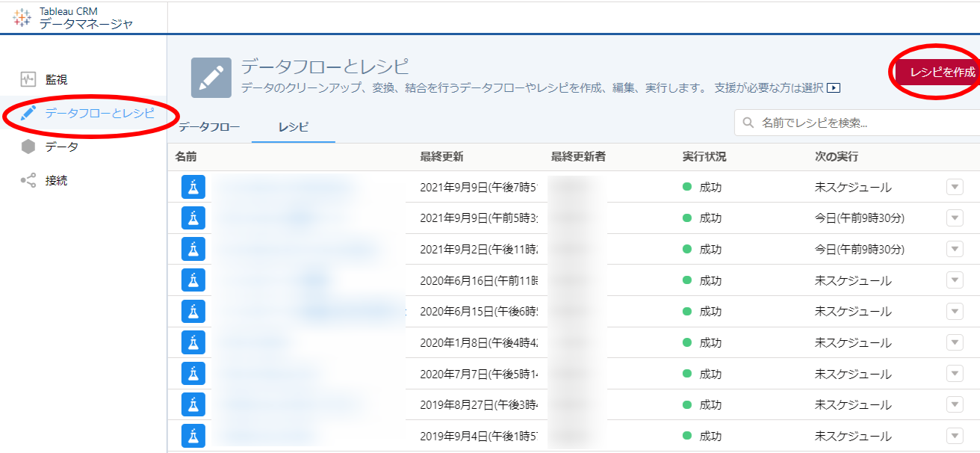Click the 実行状況 column header
The width and height of the screenshot is (980, 453).
point(704,157)
